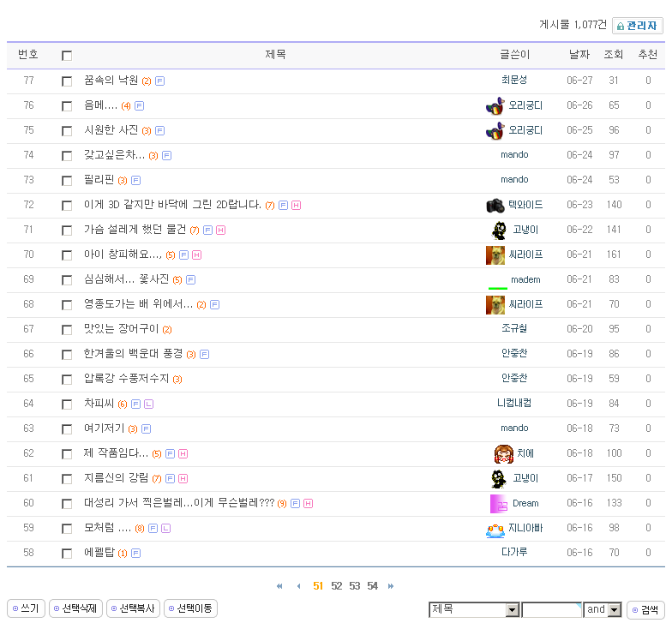Open post titled 갖고싶은차...

pos(115,154)
